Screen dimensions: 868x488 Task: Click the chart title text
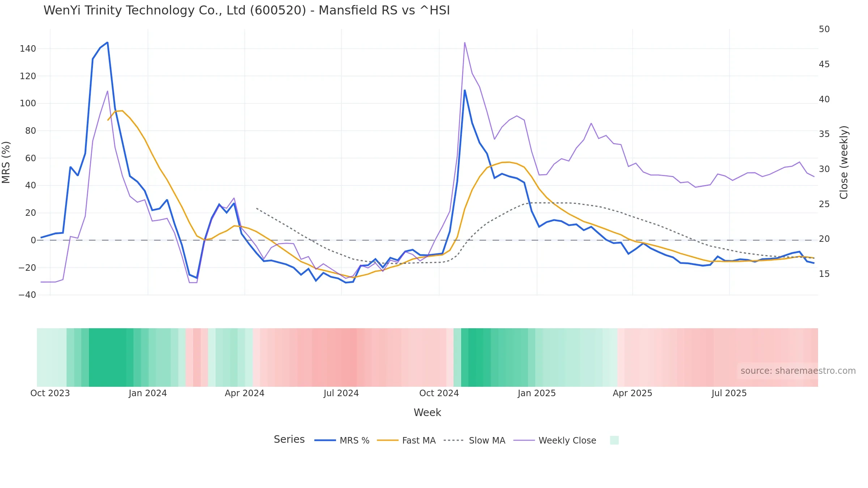(x=247, y=10)
